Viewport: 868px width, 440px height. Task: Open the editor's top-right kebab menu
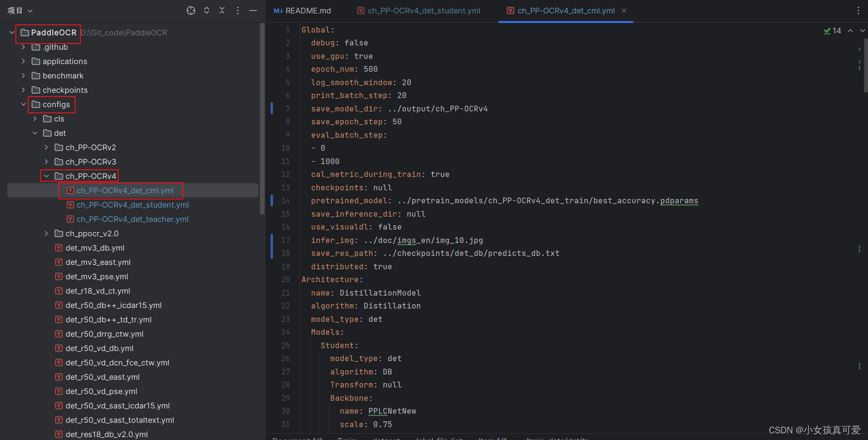pyautogui.click(x=859, y=11)
